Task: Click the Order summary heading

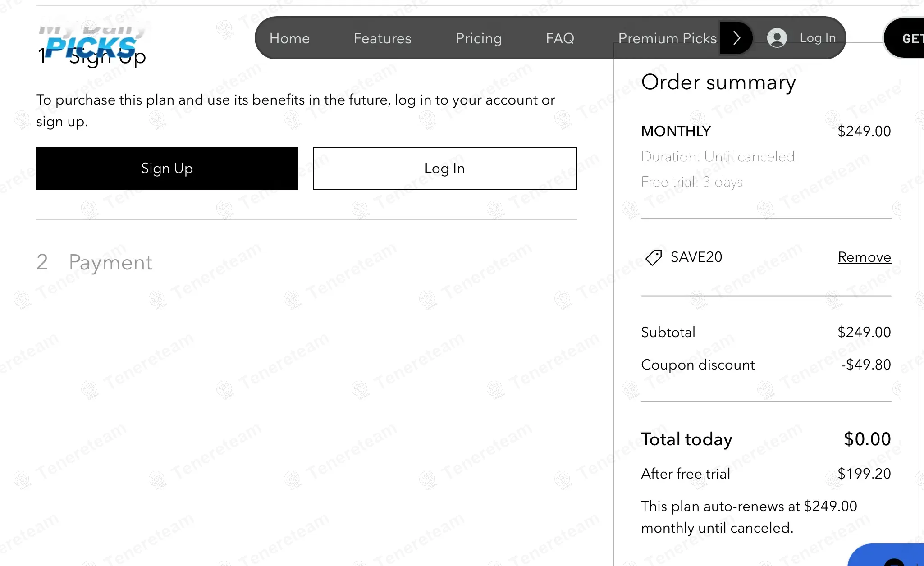Action: coord(718,82)
